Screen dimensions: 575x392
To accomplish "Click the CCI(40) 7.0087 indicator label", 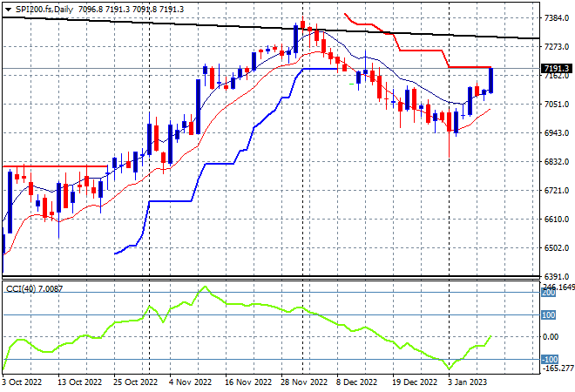I will [x=34, y=289].
